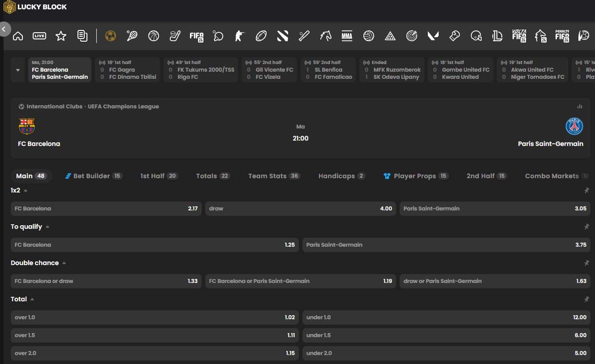Collapse the 1x2 market section
Image resolution: width=595 pixels, height=364 pixels.
click(x=26, y=190)
